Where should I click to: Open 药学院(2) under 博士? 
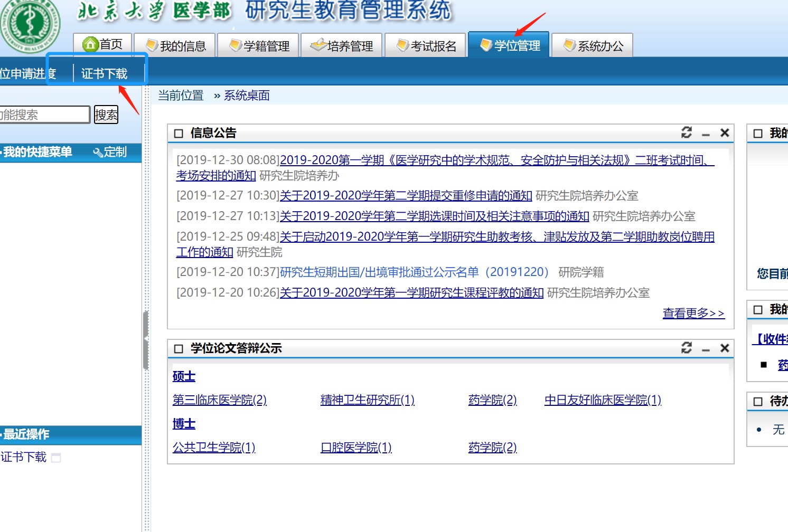(x=492, y=448)
